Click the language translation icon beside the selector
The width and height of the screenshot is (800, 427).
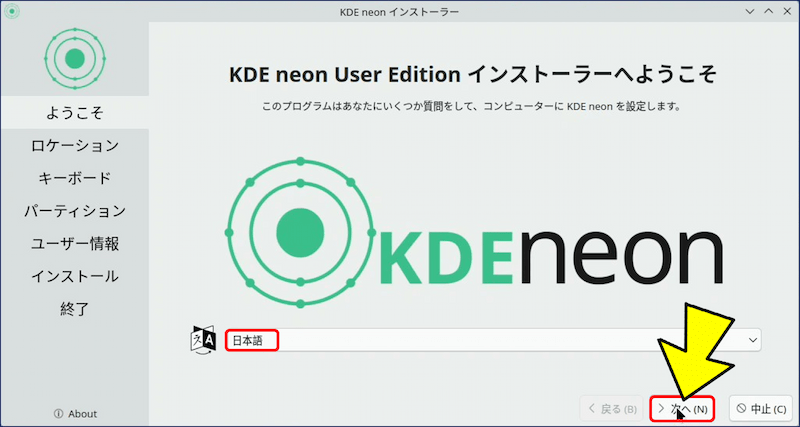203,340
